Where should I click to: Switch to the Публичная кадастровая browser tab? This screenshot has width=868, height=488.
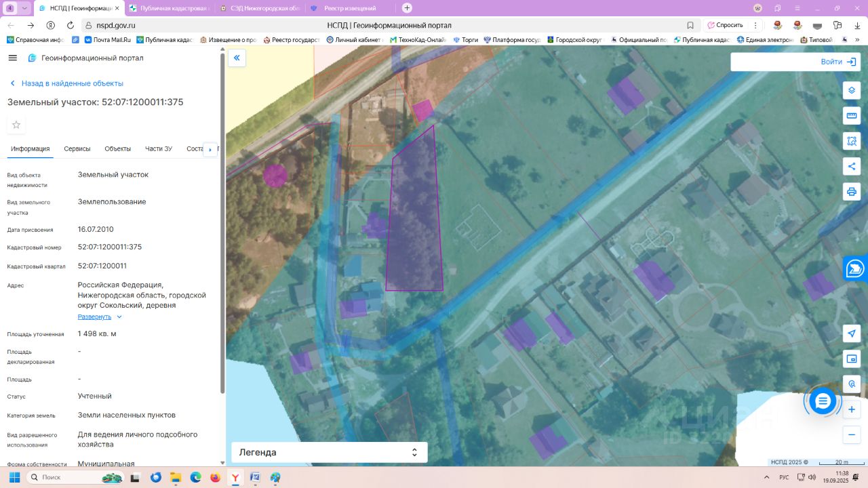(169, 8)
